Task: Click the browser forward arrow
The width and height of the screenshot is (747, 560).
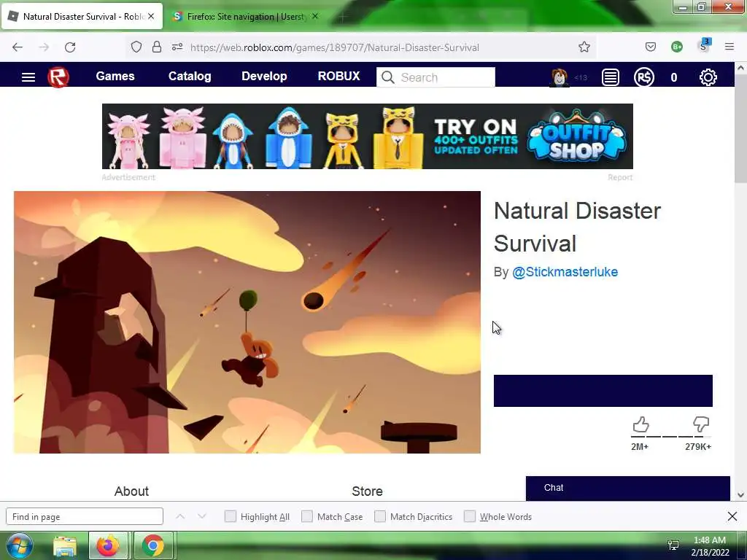Action: point(44,47)
